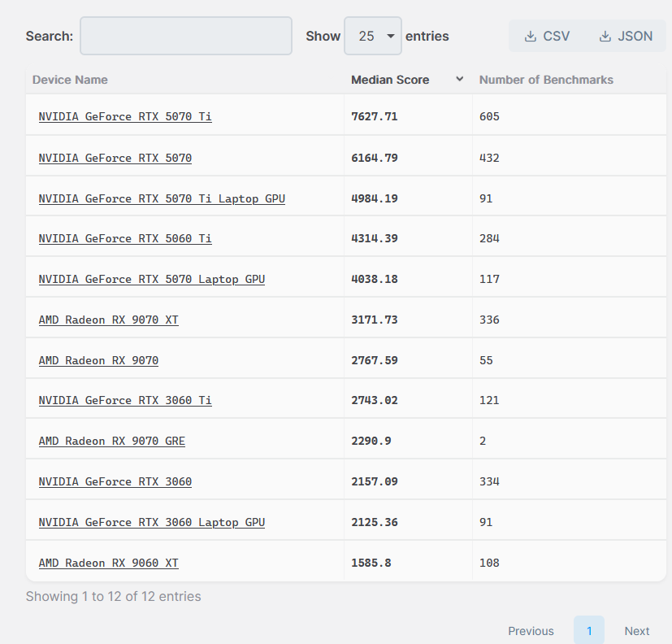Select the median score 6164.79

(x=375, y=158)
